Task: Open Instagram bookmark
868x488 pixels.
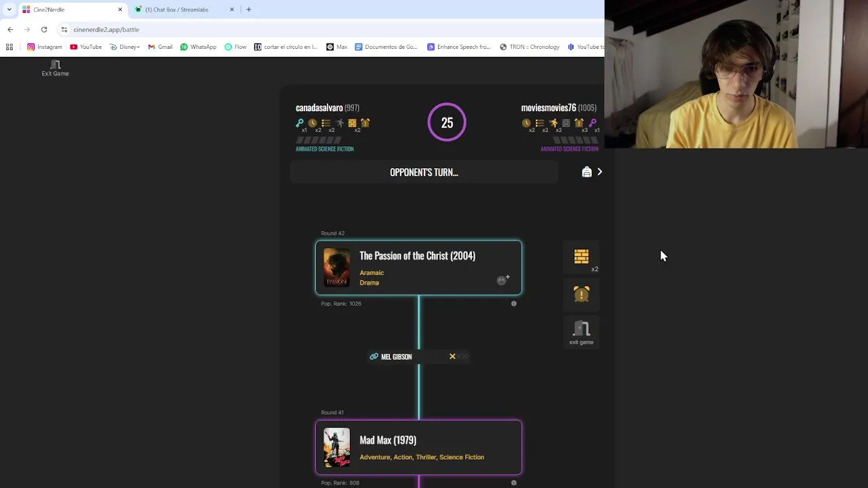Action: click(44, 47)
